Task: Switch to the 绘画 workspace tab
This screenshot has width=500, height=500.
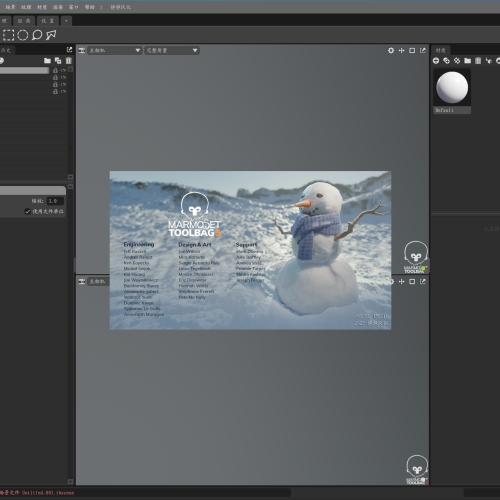Action: coord(24,21)
